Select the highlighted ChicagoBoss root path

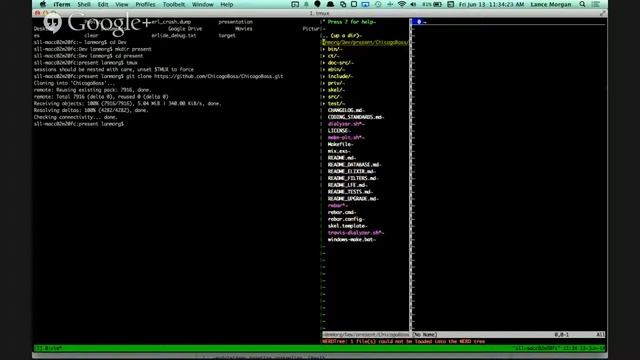click(x=365, y=42)
